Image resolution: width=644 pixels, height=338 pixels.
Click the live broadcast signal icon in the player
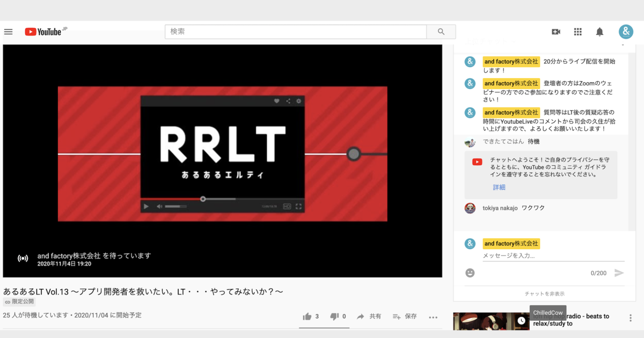pyautogui.click(x=23, y=259)
